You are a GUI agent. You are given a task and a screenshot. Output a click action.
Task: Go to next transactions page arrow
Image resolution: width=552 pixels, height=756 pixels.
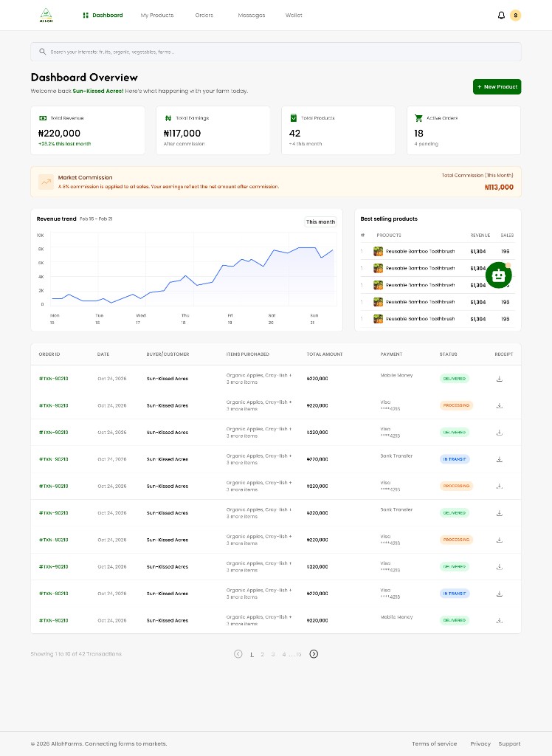[314, 654]
